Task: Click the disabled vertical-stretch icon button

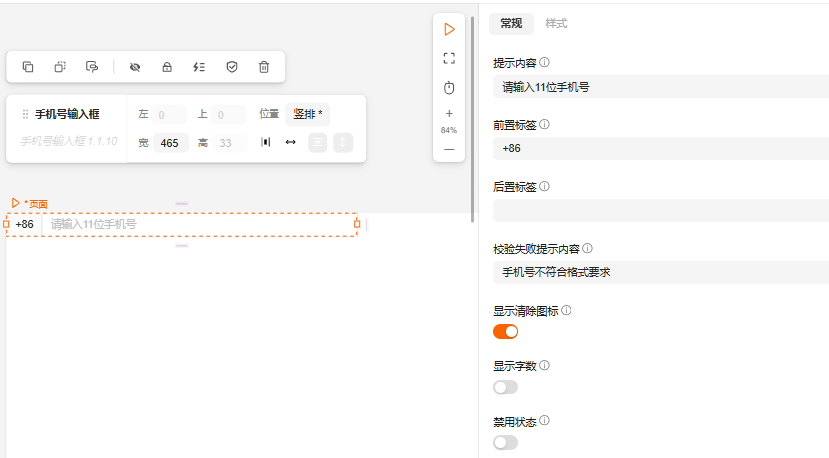Action: [x=343, y=142]
